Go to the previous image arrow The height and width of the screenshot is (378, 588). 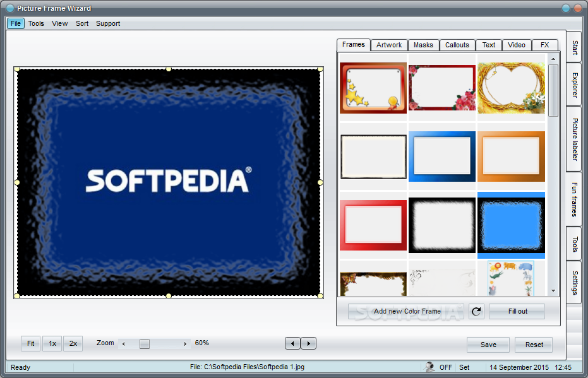tap(292, 343)
